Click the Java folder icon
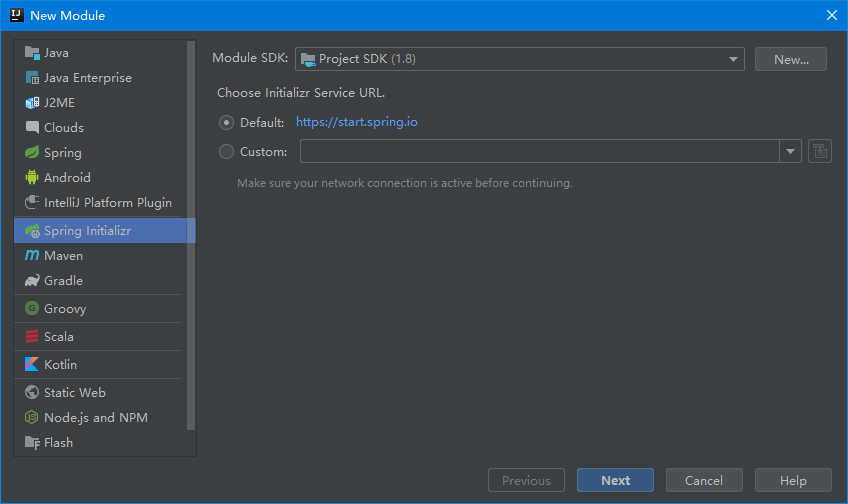 tap(32, 53)
